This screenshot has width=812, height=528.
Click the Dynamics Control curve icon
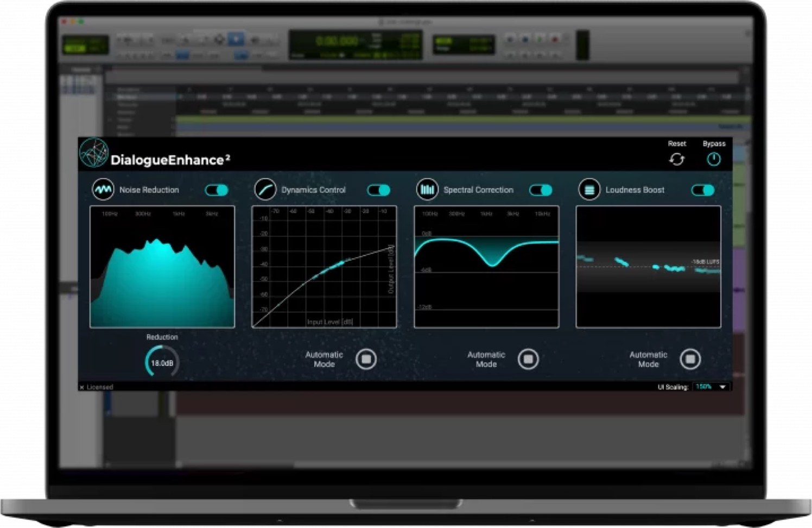click(265, 190)
